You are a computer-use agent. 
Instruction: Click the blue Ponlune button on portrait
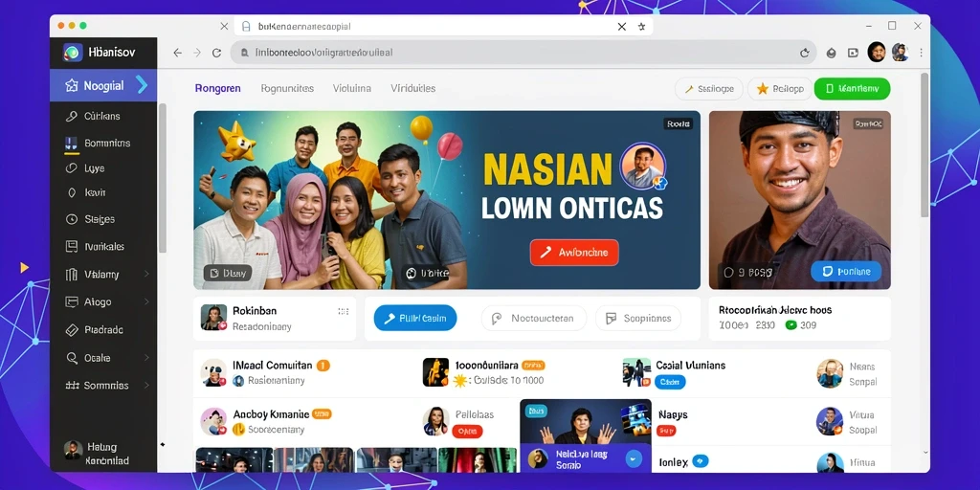pos(846,271)
